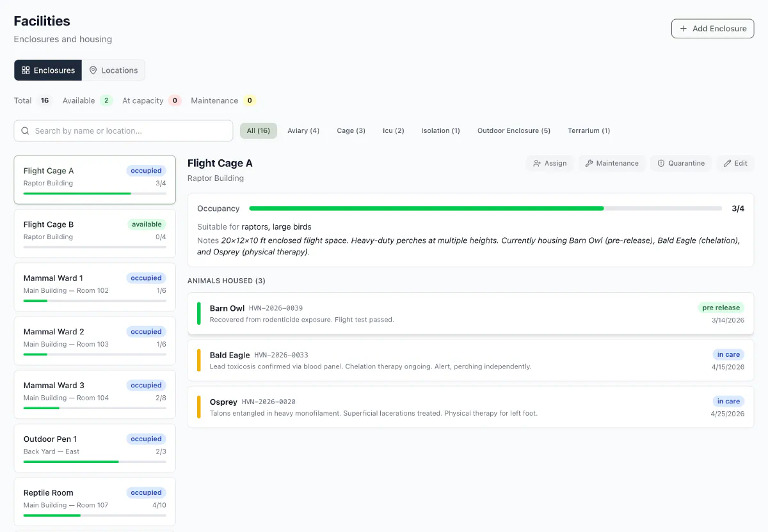This screenshot has height=532, width=768.
Task: Click the Add Enclosure button label
Action: [719, 29]
